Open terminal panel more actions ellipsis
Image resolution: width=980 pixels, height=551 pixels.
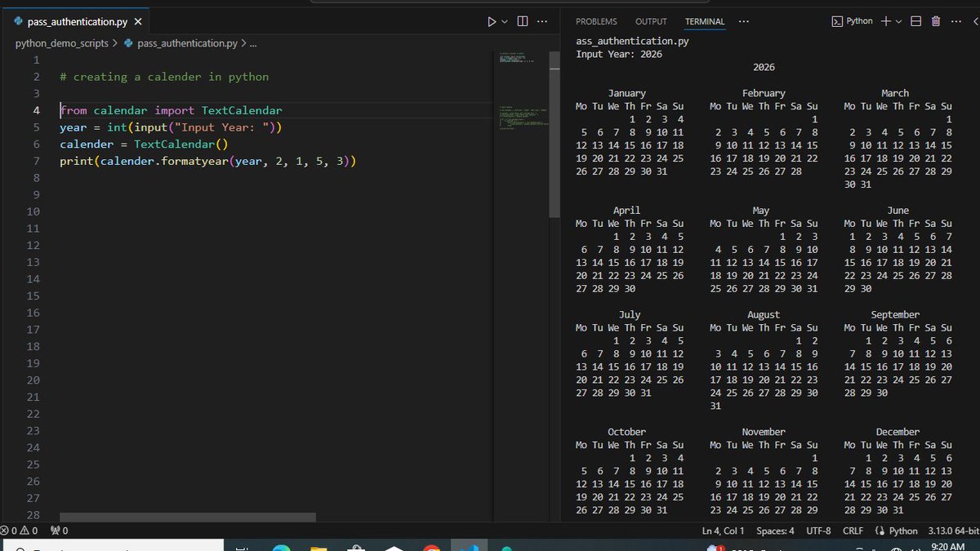(956, 21)
